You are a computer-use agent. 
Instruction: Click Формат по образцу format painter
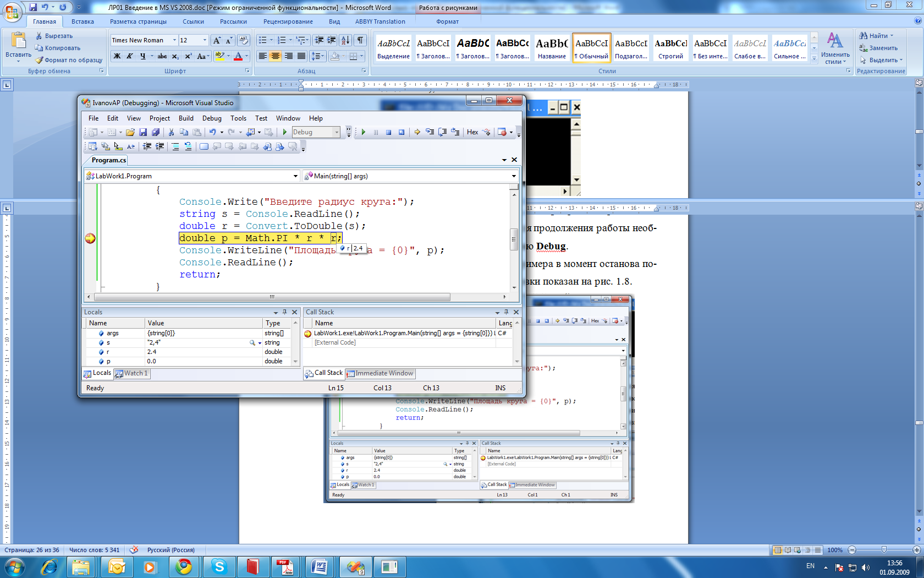tap(69, 60)
